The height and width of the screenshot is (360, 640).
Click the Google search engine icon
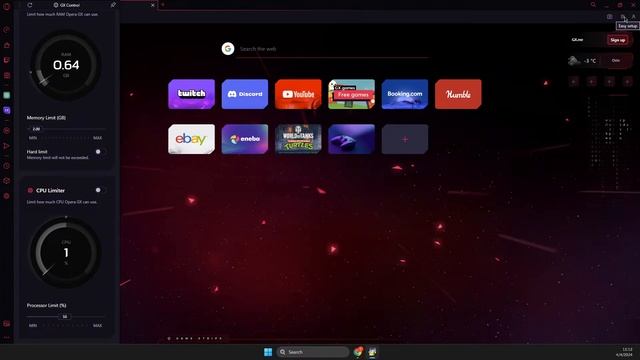228,49
